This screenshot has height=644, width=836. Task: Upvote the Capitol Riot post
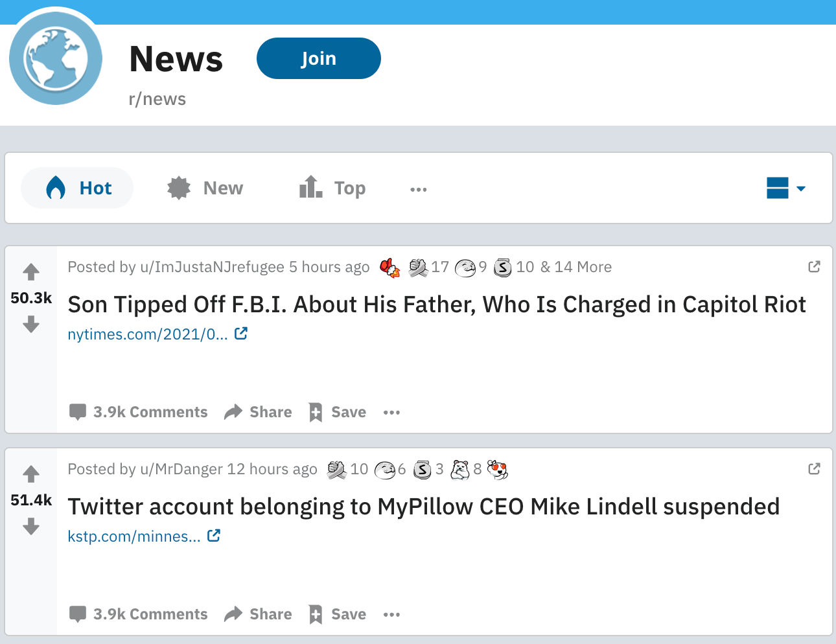click(x=31, y=271)
